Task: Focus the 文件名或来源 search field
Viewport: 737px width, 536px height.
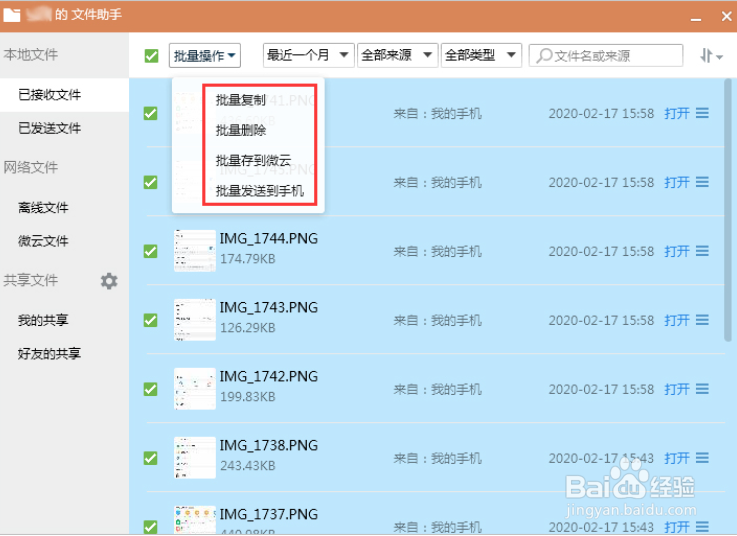Action: [606, 55]
